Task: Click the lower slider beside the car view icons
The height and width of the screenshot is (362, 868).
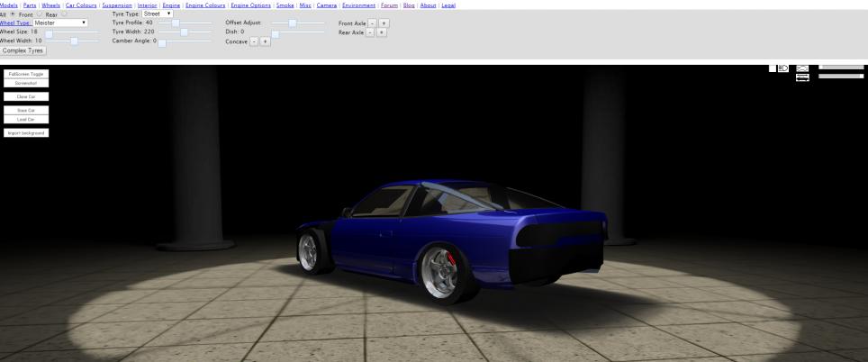Action: [x=841, y=76]
